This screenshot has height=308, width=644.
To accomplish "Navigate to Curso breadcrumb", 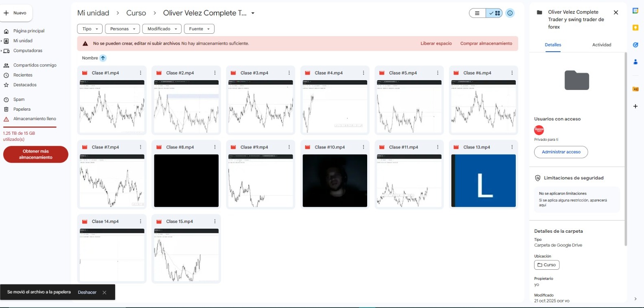I will coord(136,13).
